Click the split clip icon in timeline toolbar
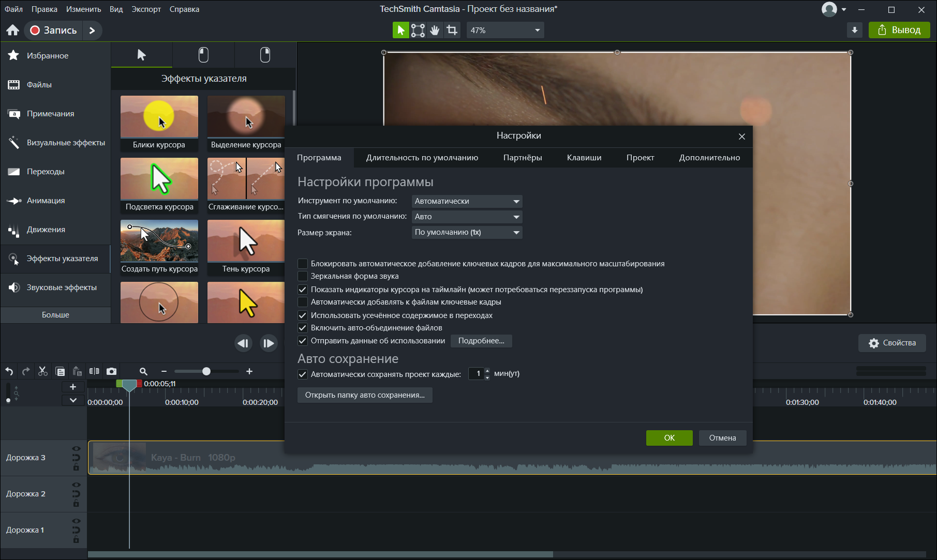The height and width of the screenshot is (560, 937). [x=94, y=371]
